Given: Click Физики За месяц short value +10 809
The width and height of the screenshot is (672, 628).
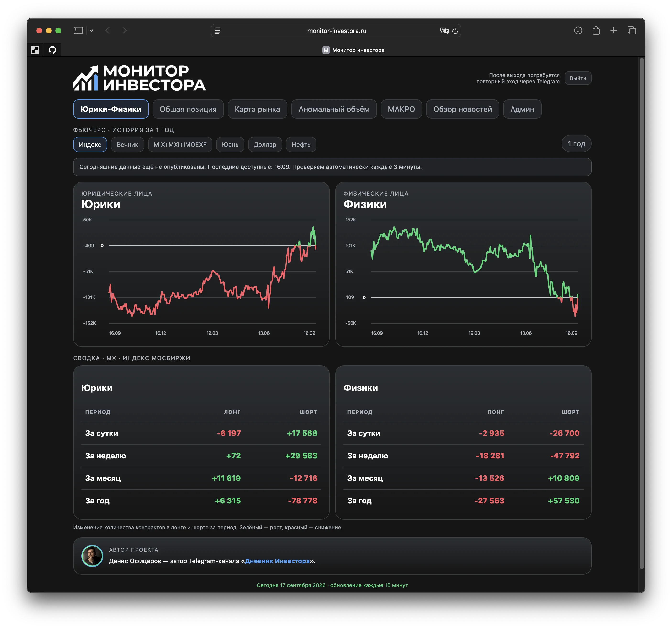Looking at the screenshot, I should coord(563,478).
